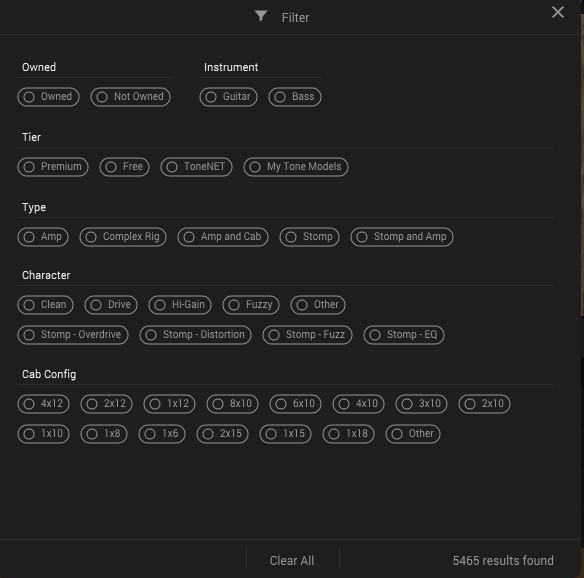The image size is (584, 578).
Task: Enable the Drive character filter
Action: point(111,305)
